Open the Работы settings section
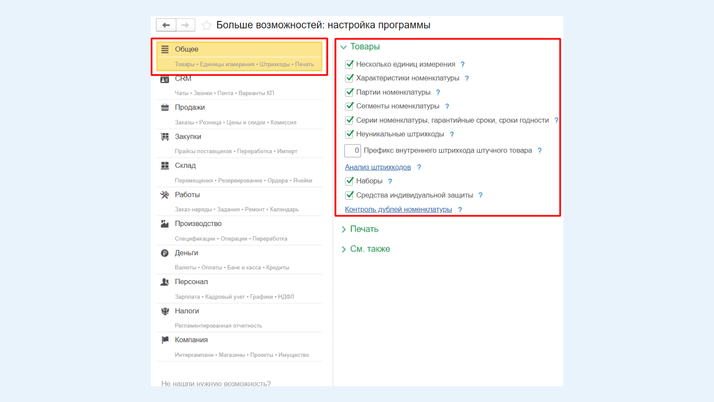This screenshot has height=402, width=714. click(240, 202)
